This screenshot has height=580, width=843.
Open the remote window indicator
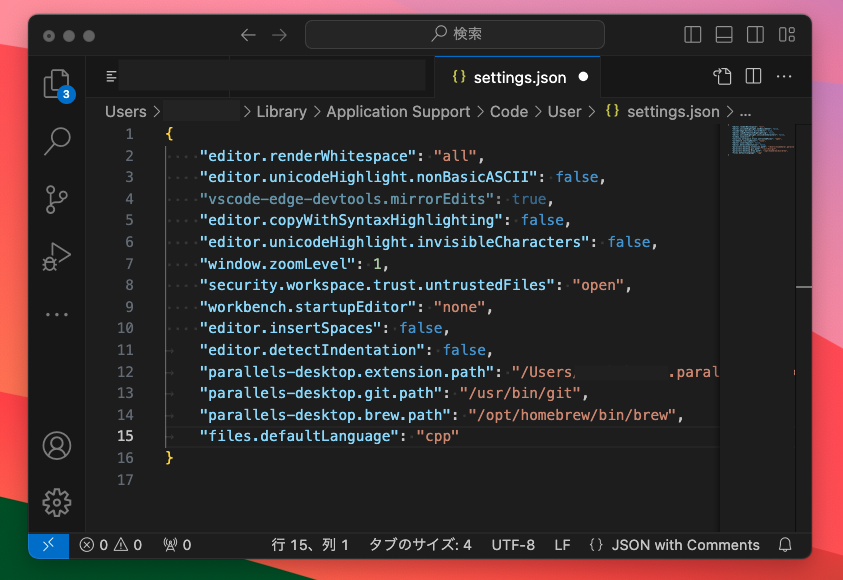[x=48, y=545]
